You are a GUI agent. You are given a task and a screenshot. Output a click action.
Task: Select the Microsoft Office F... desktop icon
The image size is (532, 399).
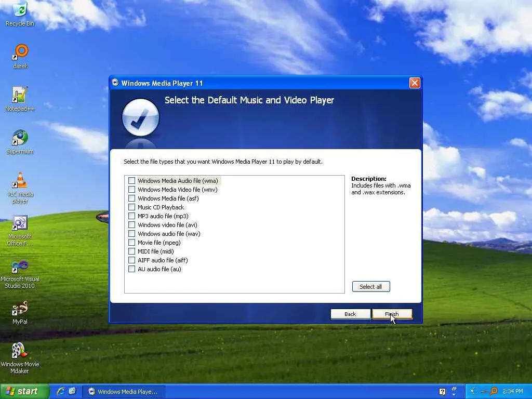point(20,230)
